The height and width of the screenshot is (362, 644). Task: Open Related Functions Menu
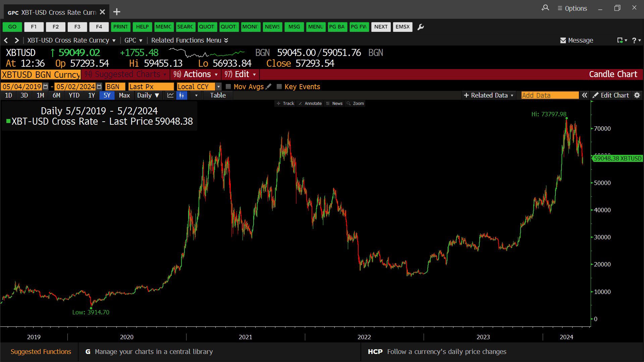tap(190, 40)
